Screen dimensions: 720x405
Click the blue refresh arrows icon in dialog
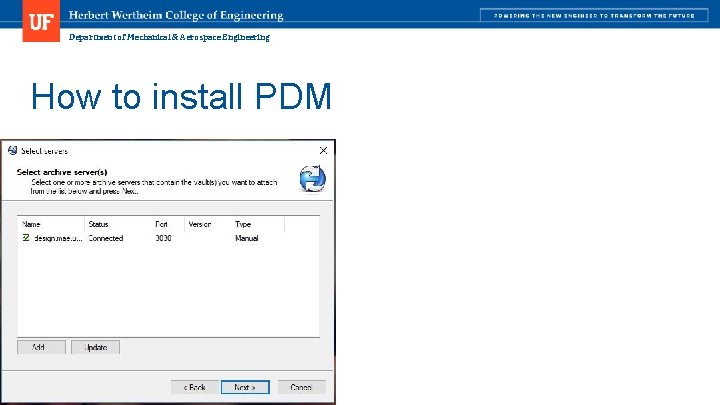click(x=313, y=179)
